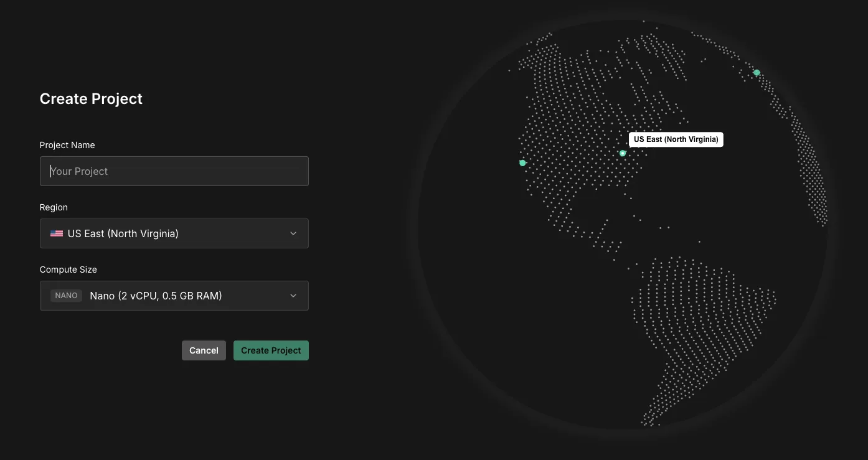Image resolution: width=868 pixels, height=460 pixels.
Task: Select the US East marker dot on the globe
Action: [622, 153]
